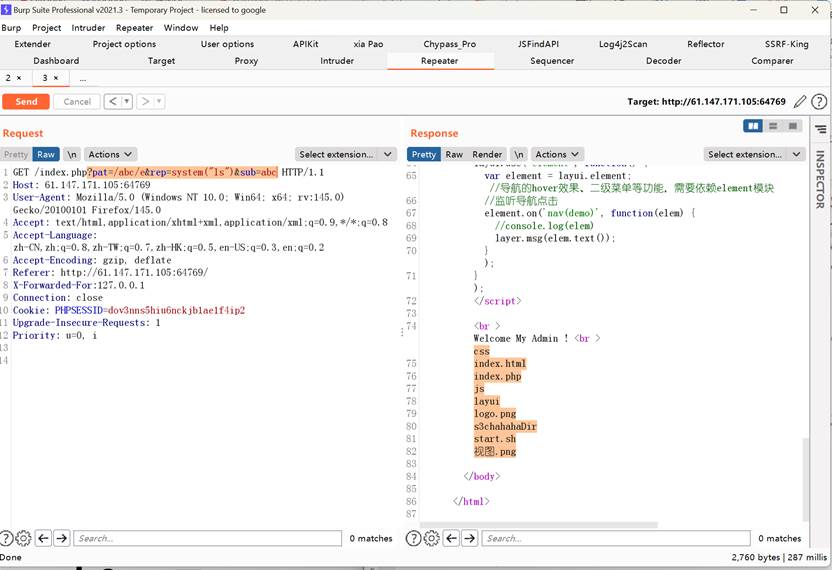Go to next match in request search
This screenshot has width=832, height=570.
coord(62,538)
